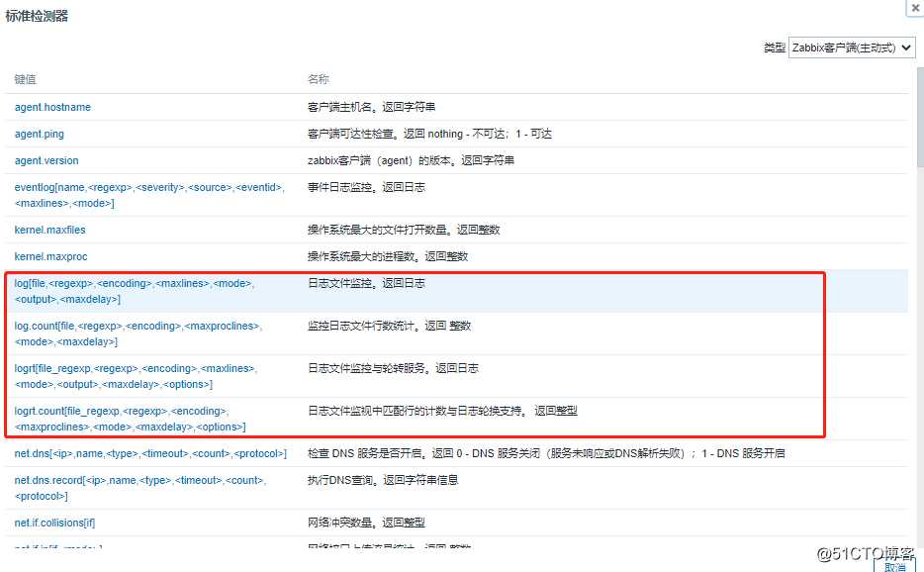Click description zabbix客户端 (agent) 的版本
924x572 pixels.
(x=411, y=160)
